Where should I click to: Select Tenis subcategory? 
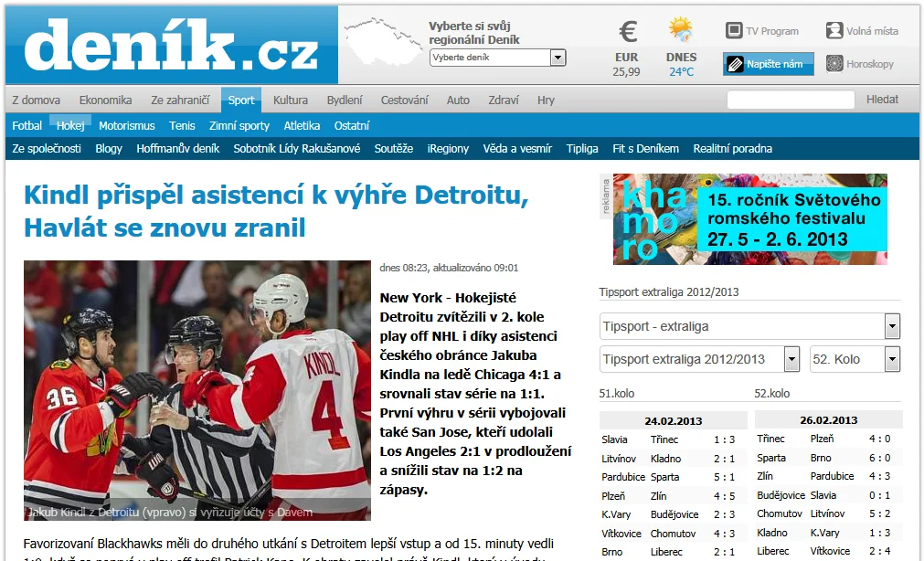pos(182,125)
